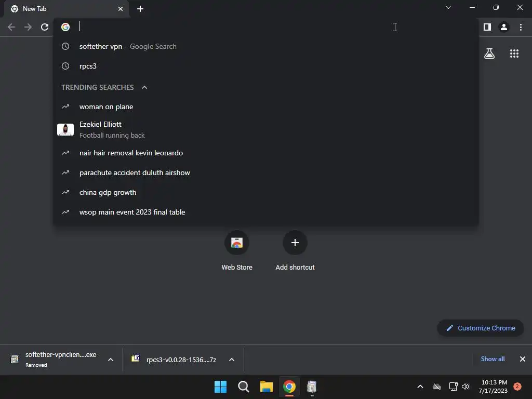Click Customize Chrome button
The width and height of the screenshot is (532, 399).
pos(481,328)
